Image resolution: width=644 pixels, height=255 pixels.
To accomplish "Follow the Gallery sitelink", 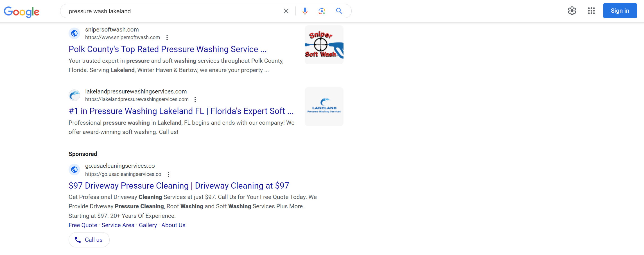I will [148, 225].
